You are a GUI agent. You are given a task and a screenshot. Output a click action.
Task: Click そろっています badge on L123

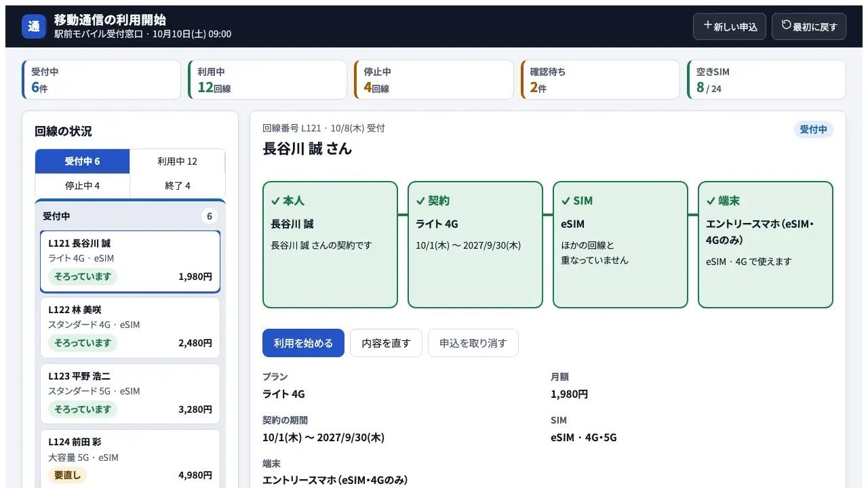82,409
